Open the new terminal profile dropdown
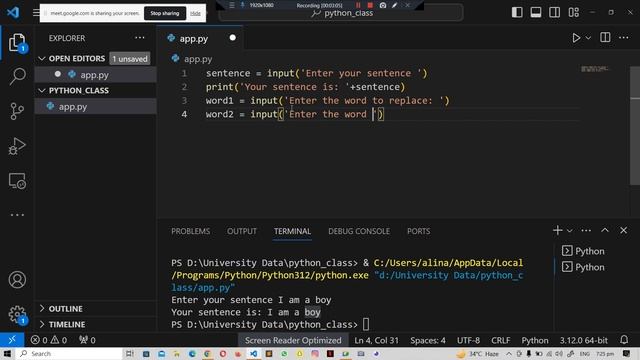Screen dimensions: 640x360 [570, 231]
